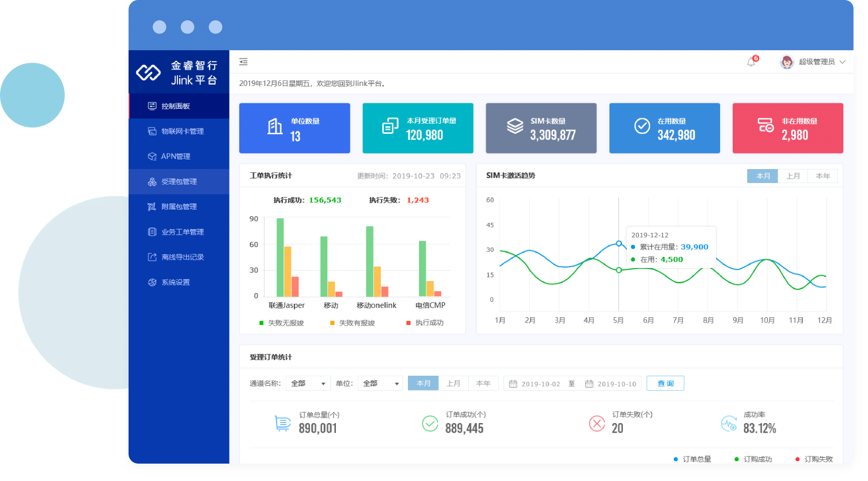Switch SIM卡激活趋势 chart to 上月 tab
Image resolution: width=868 pixels, height=481 pixels.
point(793,176)
